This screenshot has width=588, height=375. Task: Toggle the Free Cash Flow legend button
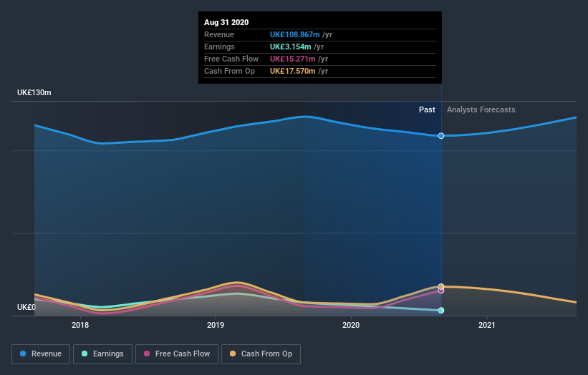(x=177, y=354)
